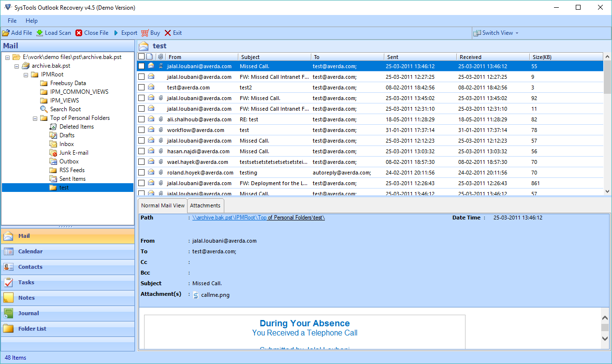This screenshot has width=612, height=364.
Task: Select the Sent Items folder icon
Action: pos(53,179)
